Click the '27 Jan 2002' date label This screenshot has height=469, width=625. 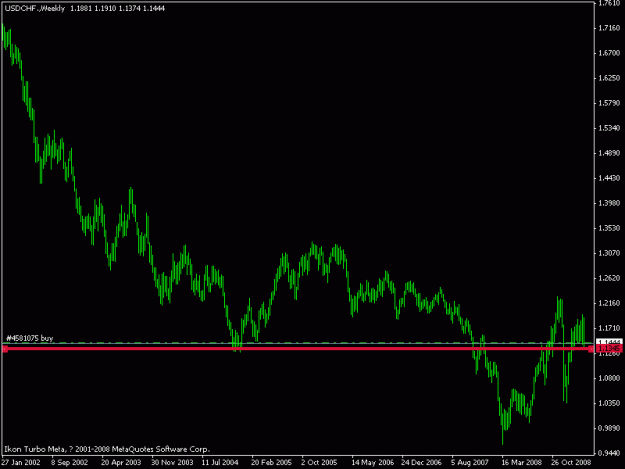click(21, 463)
